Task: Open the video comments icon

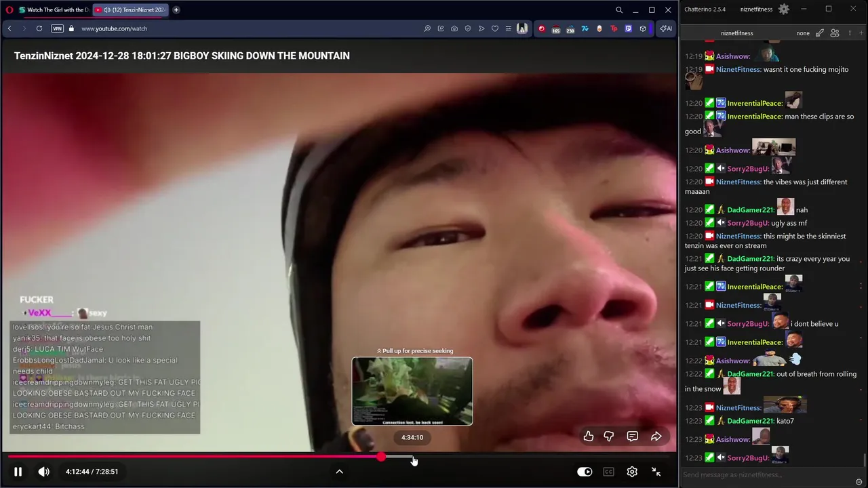Action: pyautogui.click(x=632, y=436)
